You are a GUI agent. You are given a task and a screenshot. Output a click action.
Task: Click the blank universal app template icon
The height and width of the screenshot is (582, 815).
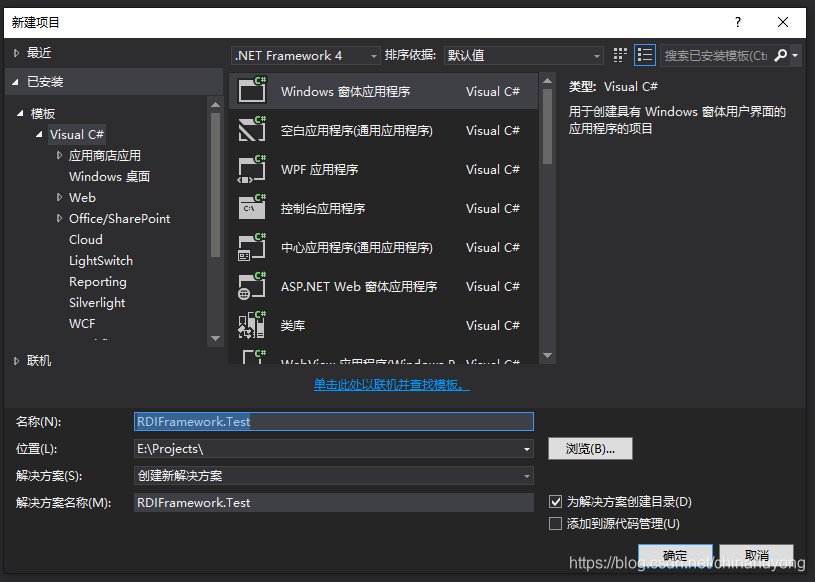coord(252,130)
